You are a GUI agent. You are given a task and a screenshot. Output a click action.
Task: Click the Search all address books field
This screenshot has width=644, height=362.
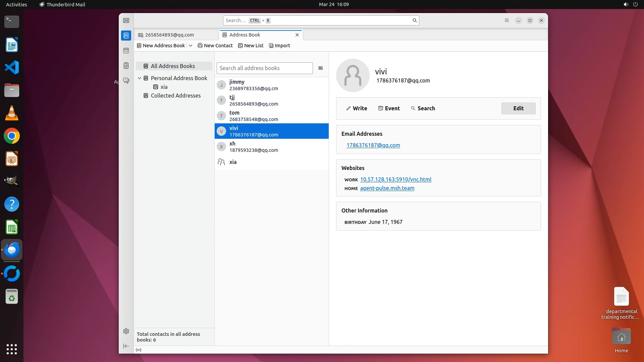click(264, 68)
